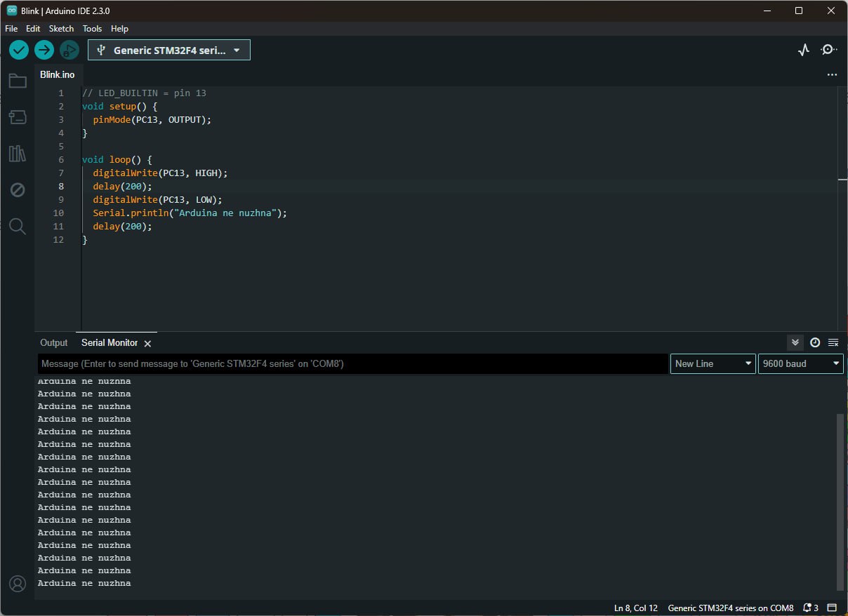The height and width of the screenshot is (616, 848).
Task: Click the Serial.println code line in the editor
Action: coord(190,213)
